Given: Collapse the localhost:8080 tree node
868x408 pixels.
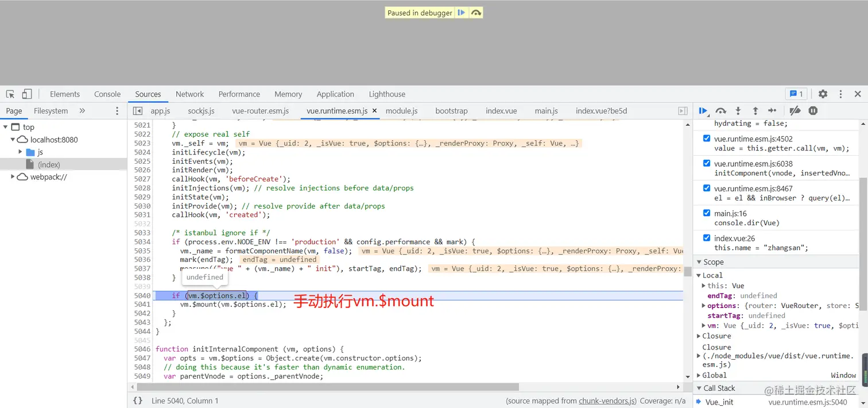Looking at the screenshot, I should pyautogui.click(x=13, y=140).
